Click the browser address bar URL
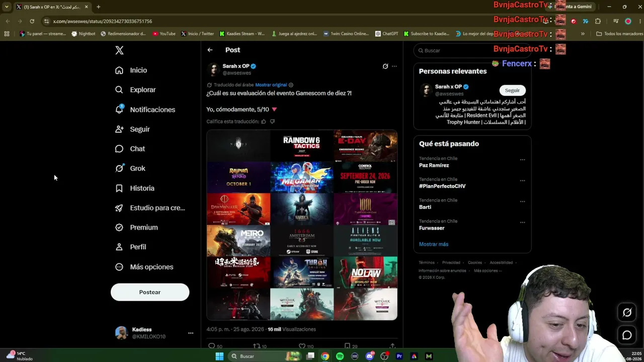Screen dimensions: 644x362 (103, 21)
